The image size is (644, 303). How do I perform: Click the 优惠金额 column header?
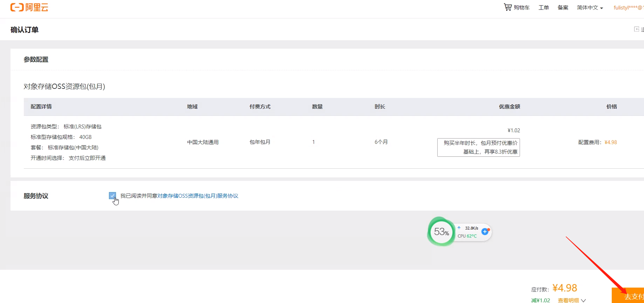509,106
